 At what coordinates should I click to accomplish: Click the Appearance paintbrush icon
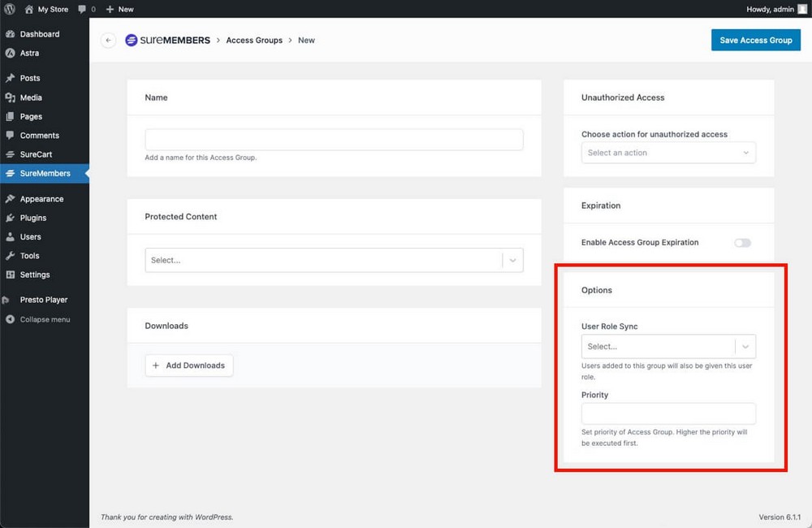10,199
